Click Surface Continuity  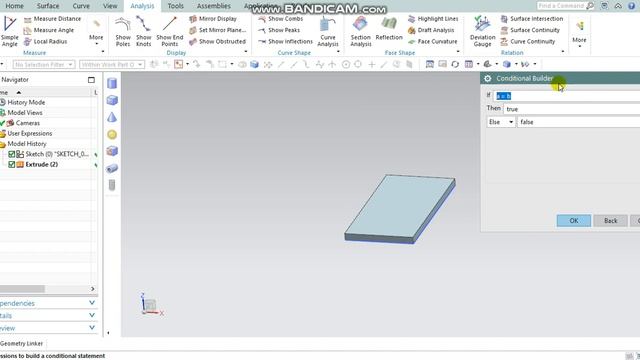click(530, 30)
